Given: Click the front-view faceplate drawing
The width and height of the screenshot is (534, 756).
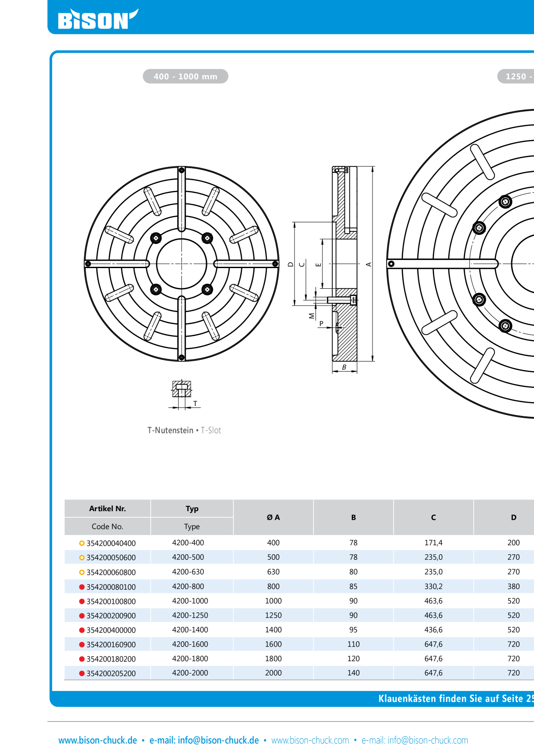Looking at the screenshot, I should [181, 264].
